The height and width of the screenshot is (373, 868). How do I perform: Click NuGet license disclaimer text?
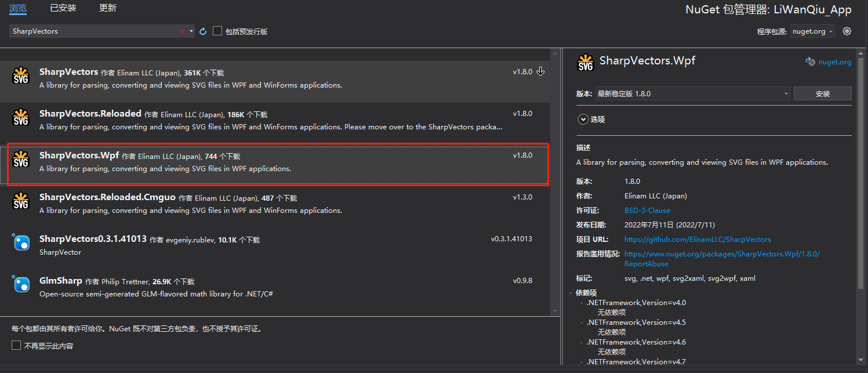tap(137, 329)
